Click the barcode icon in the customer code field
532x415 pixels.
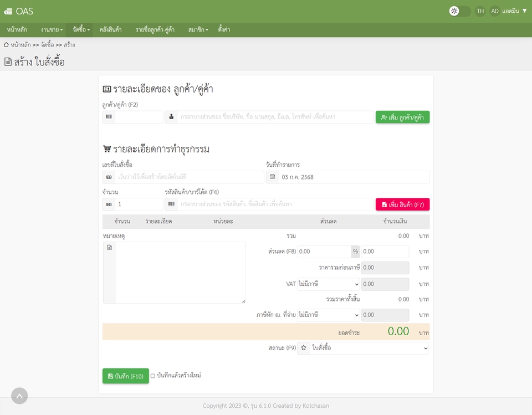(x=109, y=117)
